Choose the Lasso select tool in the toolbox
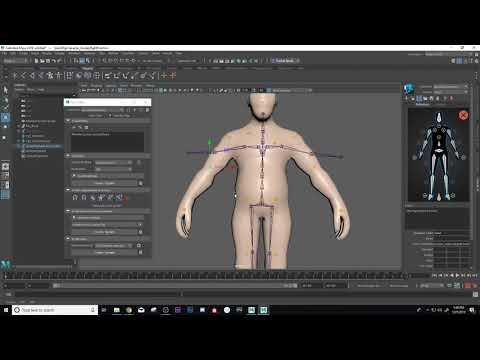 pos(6,99)
